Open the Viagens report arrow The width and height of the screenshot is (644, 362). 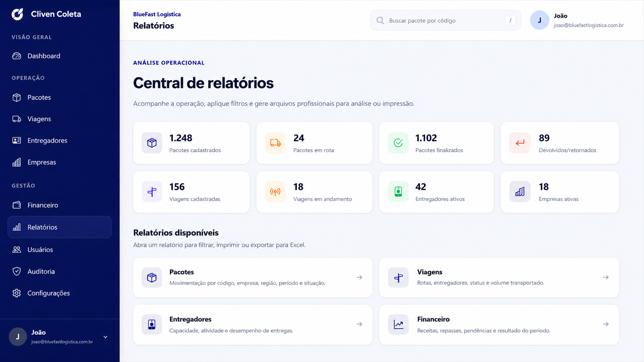click(605, 277)
